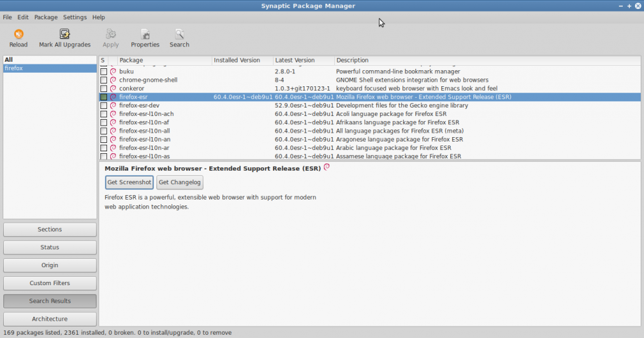Viewport: 644px width, 338px height.
Task: Sort by the S status column header
Action: tap(103, 61)
